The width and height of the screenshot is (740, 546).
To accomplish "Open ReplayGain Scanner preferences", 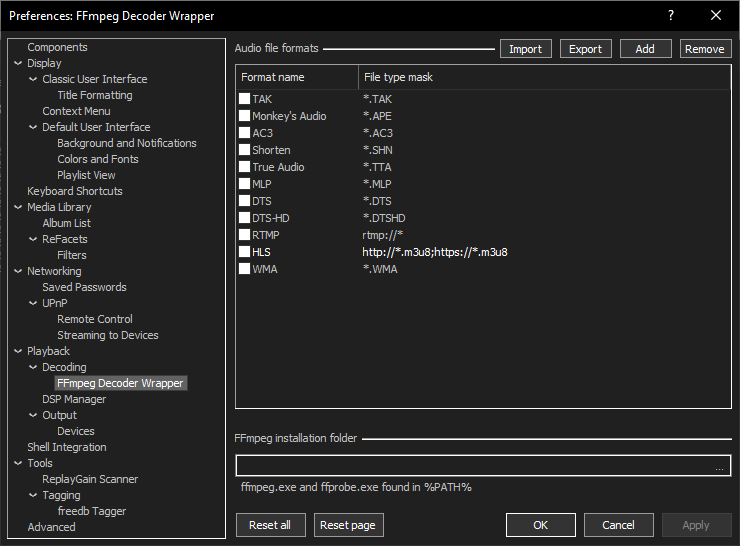I will click(x=90, y=479).
